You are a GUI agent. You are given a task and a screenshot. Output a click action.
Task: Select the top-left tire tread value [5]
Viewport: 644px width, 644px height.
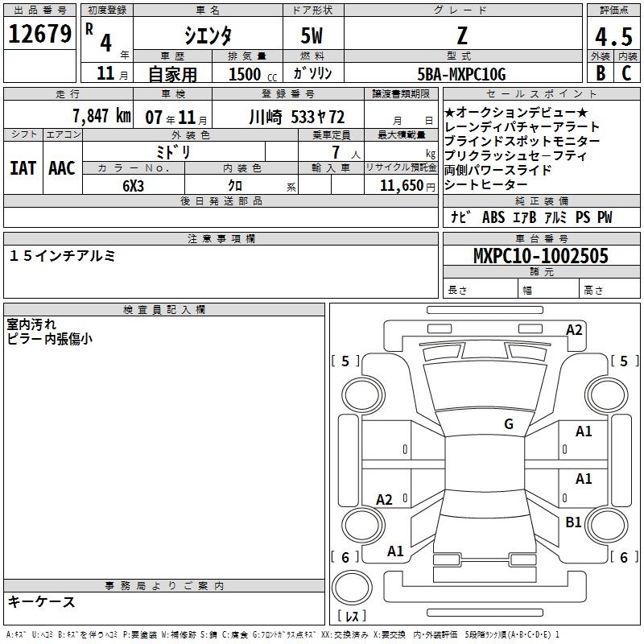345,361
